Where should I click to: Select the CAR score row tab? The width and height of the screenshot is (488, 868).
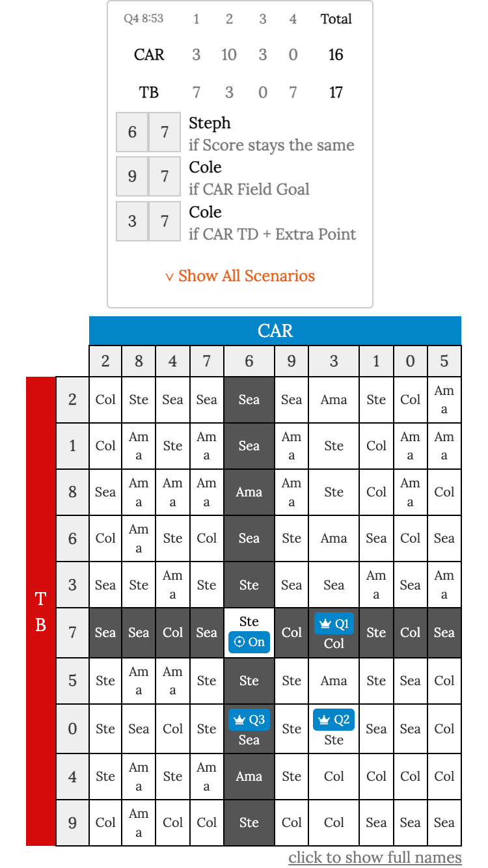(150, 55)
